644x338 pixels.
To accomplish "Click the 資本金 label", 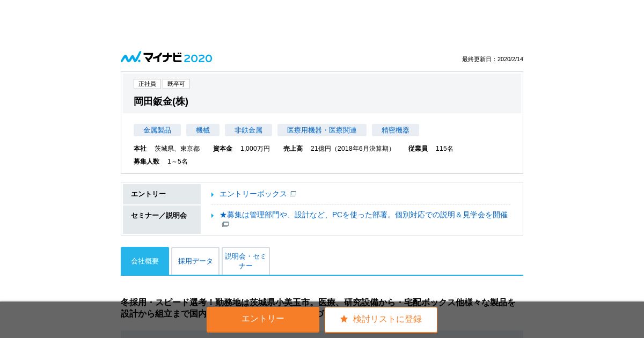I will pyautogui.click(x=223, y=149).
